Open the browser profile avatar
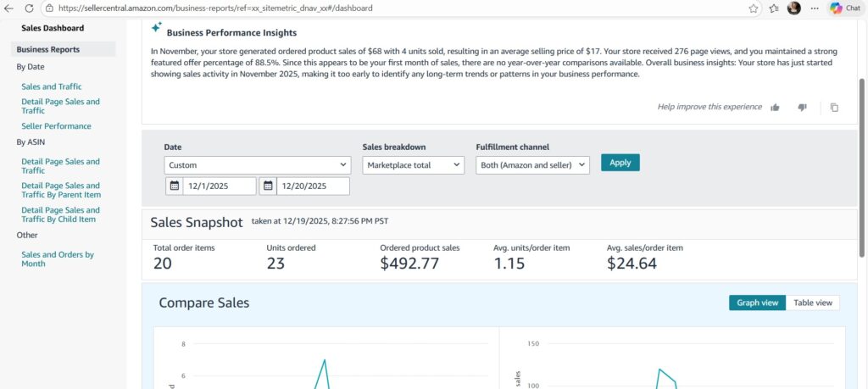The image size is (868, 389). 794,8
